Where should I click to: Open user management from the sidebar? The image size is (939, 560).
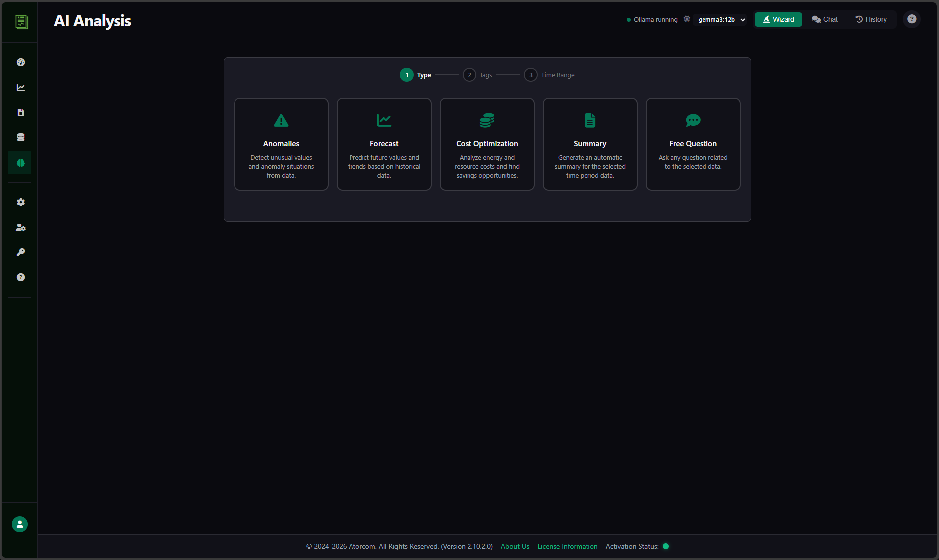tap(20, 227)
